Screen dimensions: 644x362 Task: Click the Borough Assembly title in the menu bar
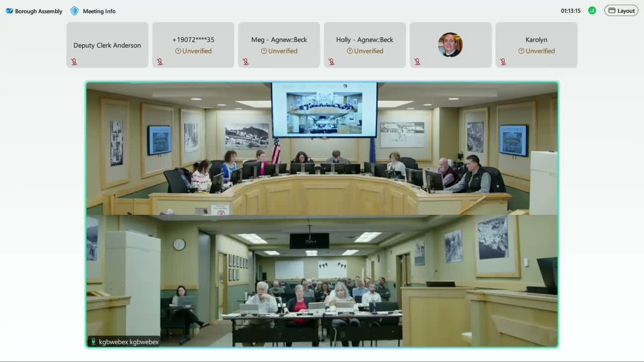click(x=39, y=11)
